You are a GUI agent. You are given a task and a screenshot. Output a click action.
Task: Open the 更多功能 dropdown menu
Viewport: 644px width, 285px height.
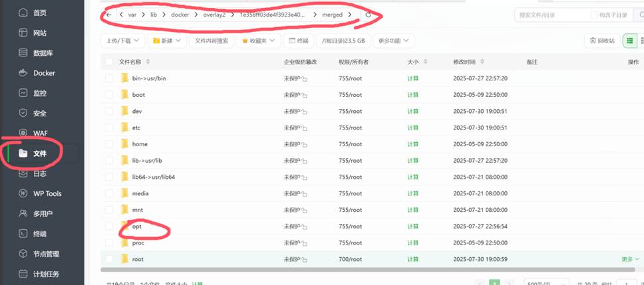point(393,41)
